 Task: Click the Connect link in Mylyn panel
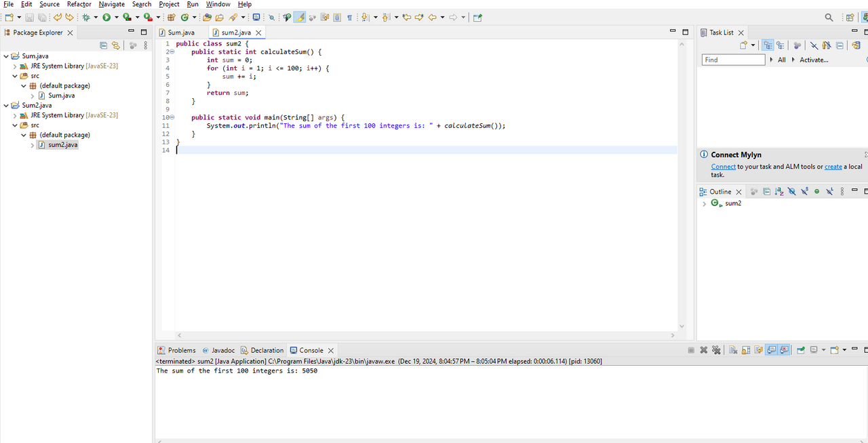(723, 167)
